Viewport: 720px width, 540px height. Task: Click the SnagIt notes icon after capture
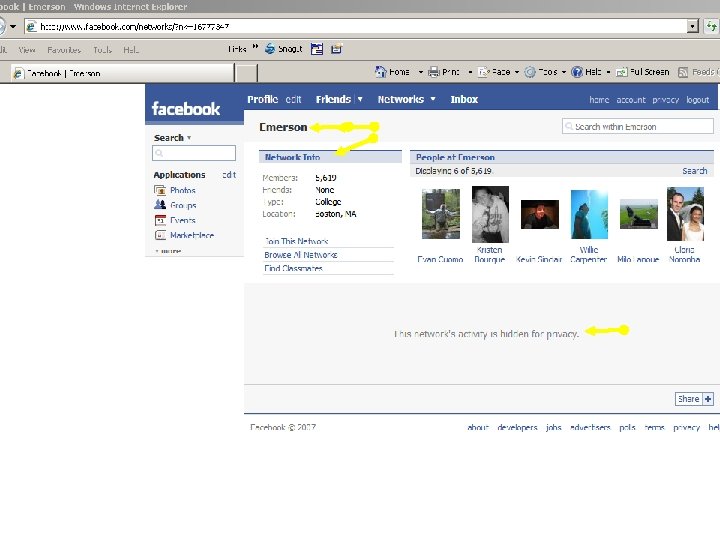click(337, 49)
